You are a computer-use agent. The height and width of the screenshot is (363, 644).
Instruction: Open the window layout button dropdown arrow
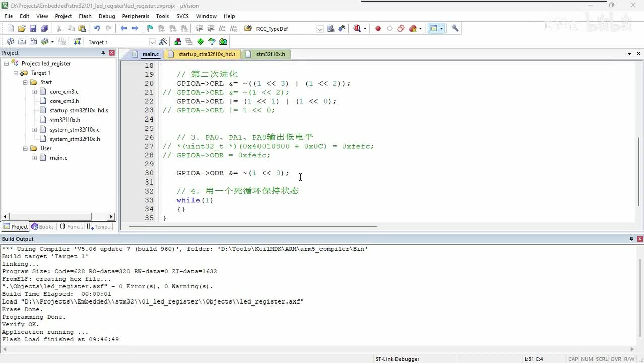coord(442,29)
